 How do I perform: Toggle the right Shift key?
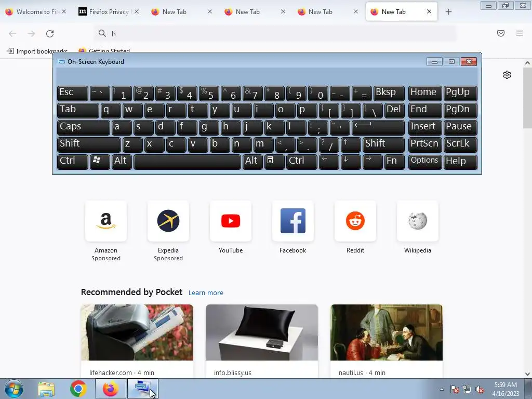(x=383, y=144)
